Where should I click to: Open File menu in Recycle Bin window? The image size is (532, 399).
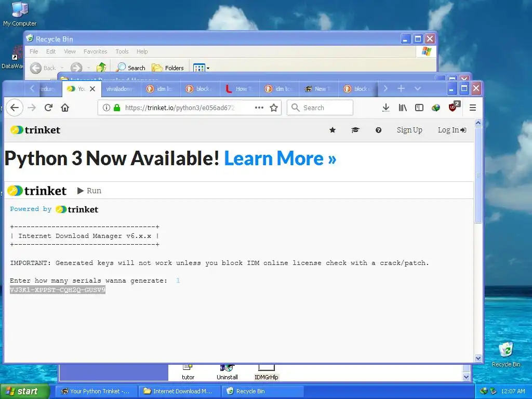coord(34,51)
